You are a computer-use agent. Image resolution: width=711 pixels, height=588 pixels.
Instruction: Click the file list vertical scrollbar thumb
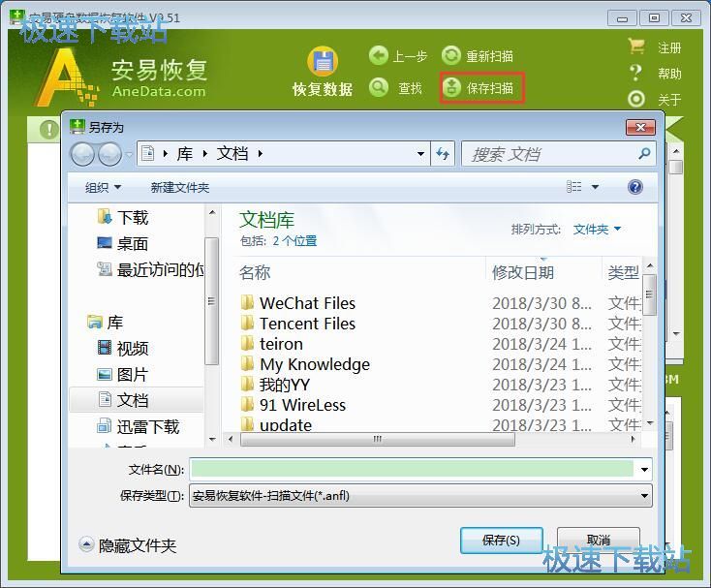point(649,294)
